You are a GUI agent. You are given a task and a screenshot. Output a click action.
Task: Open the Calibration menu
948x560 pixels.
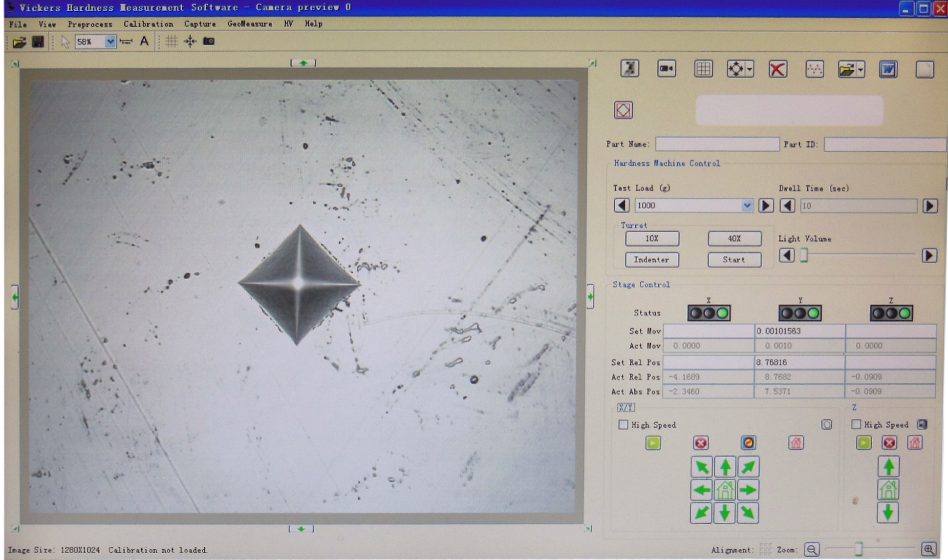[148, 24]
